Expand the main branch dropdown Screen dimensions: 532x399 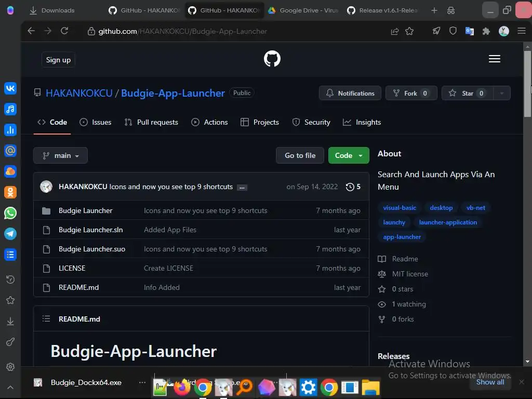click(x=60, y=155)
